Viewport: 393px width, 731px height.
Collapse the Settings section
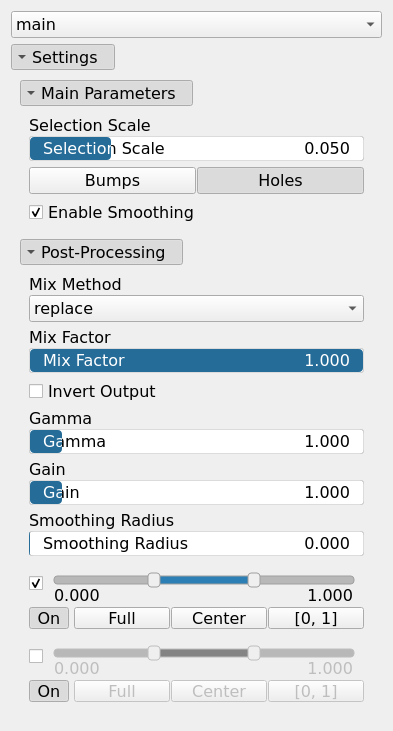coord(63,57)
